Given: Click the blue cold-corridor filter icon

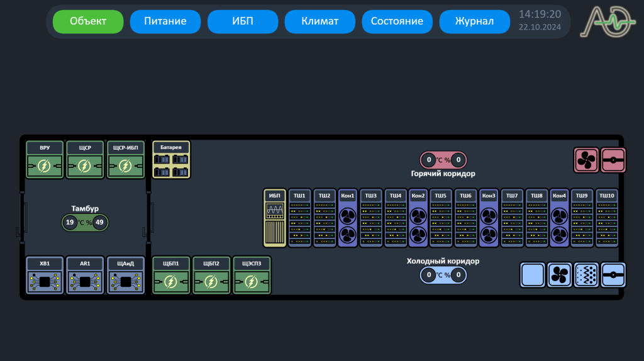Looking at the screenshot, I should pyautogui.click(x=586, y=275).
